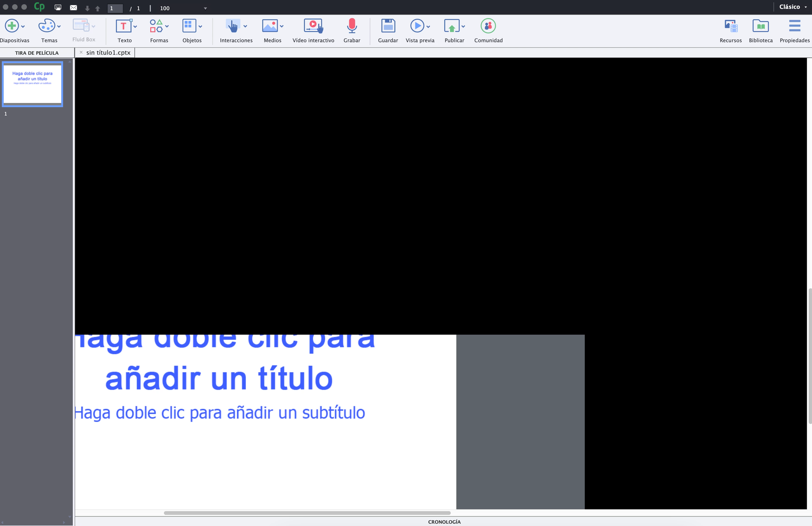Expand the Diapositivas dropdown arrow
The height and width of the screenshot is (526, 812).
[x=23, y=27]
